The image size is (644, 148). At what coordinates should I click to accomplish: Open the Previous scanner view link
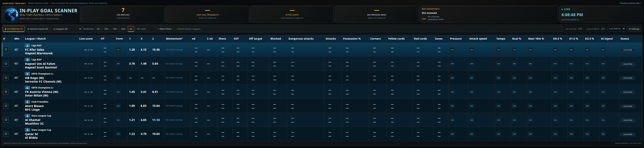(x=631, y=3)
